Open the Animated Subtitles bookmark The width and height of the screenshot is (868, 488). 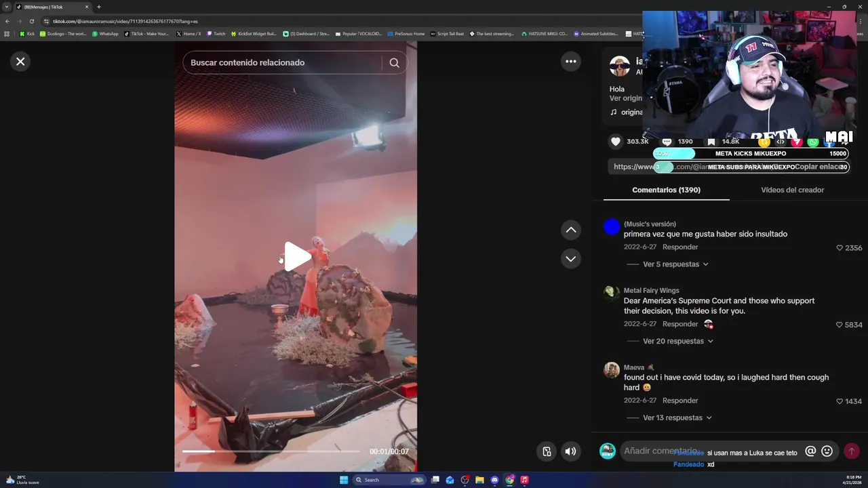pos(596,34)
